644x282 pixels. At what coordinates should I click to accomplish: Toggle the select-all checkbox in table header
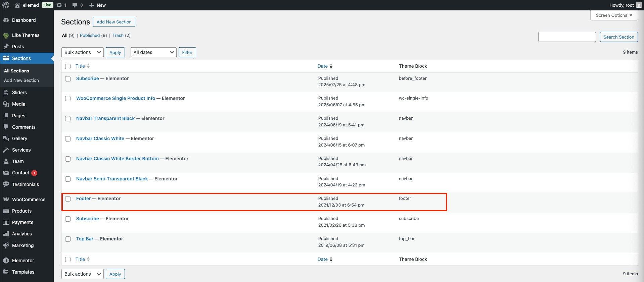[x=68, y=66]
